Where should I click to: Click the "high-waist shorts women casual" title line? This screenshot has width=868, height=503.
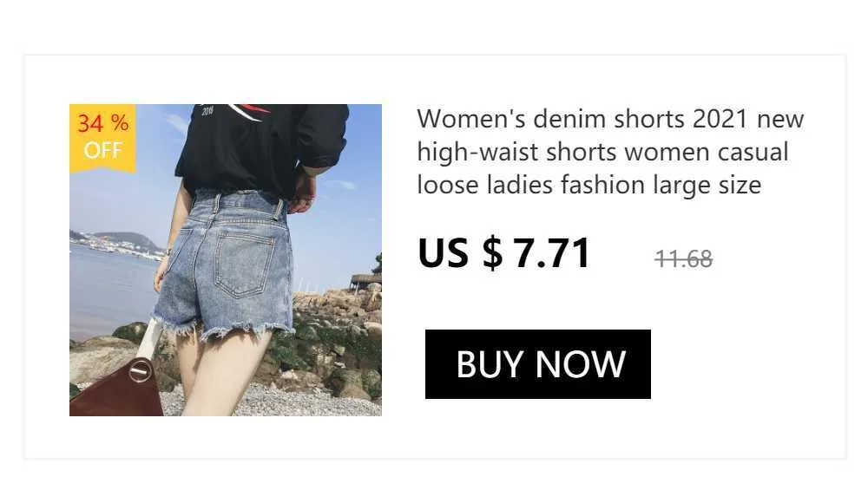tap(602, 152)
